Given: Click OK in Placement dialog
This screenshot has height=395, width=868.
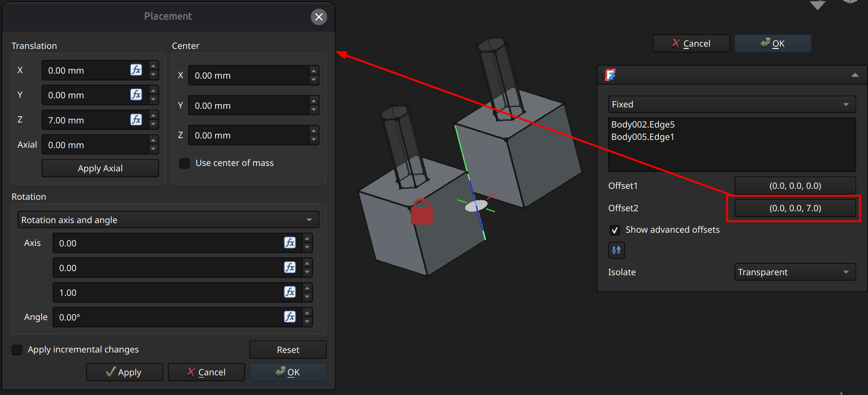Looking at the screenshot, I should pos(288,372).
